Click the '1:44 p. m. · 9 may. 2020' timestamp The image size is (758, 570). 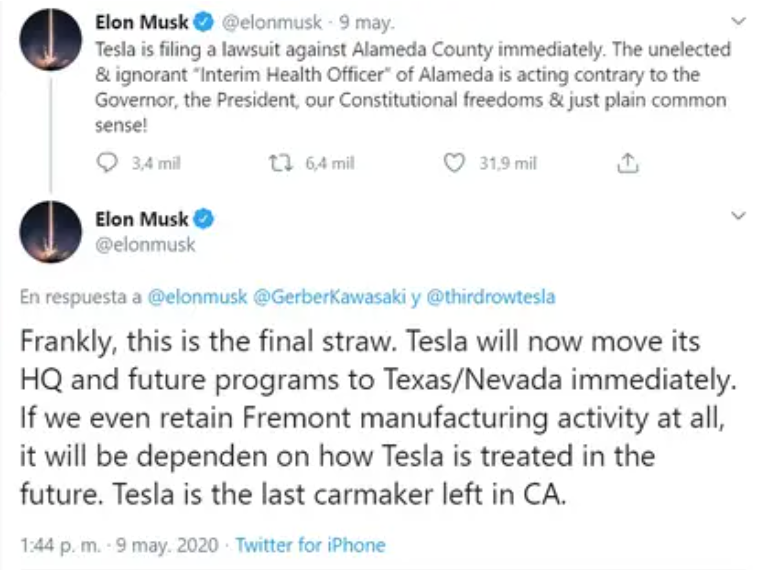tap(118, 545)
